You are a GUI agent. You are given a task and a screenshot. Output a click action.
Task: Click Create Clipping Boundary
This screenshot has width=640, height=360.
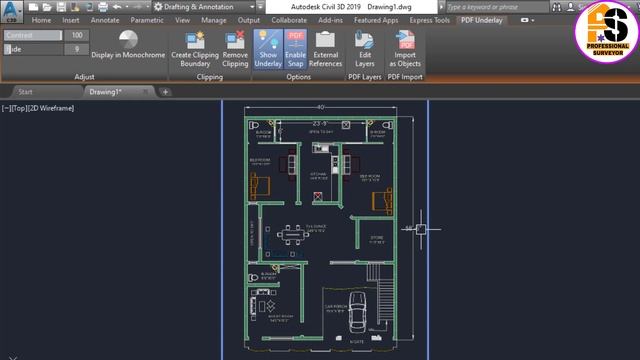(x=195, y=49)
